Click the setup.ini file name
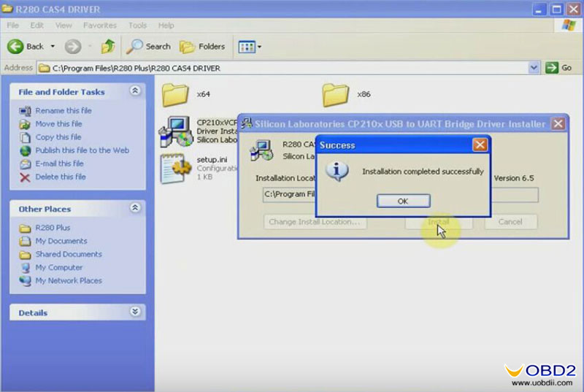The image size is (584, 392). (x=212, y=160)
